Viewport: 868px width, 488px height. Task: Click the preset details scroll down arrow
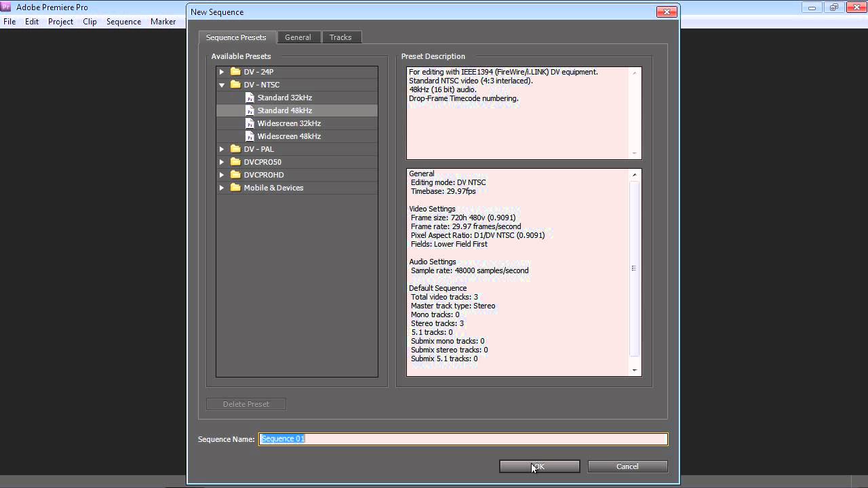[635, 370]
